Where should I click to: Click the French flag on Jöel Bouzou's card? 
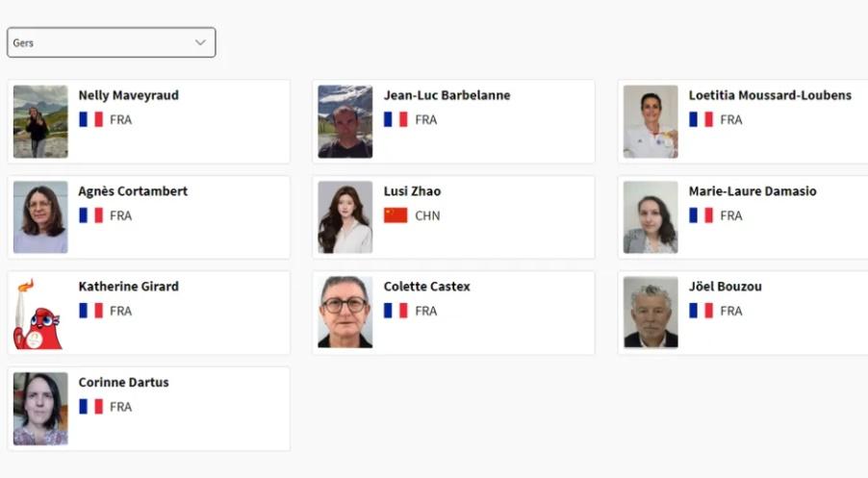coord(701,311)
